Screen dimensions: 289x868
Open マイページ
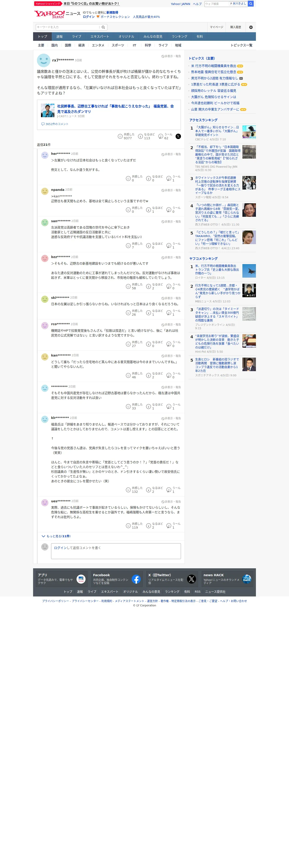216,27
